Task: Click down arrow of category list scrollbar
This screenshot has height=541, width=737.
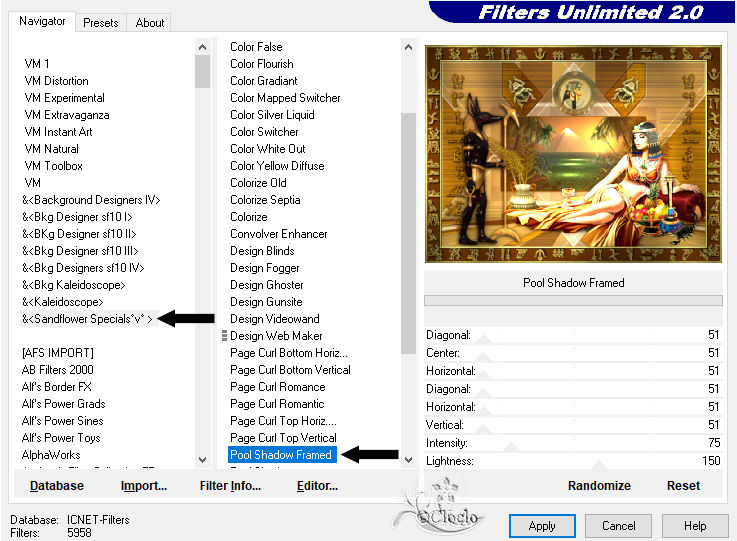Action: tap(203, 460)
